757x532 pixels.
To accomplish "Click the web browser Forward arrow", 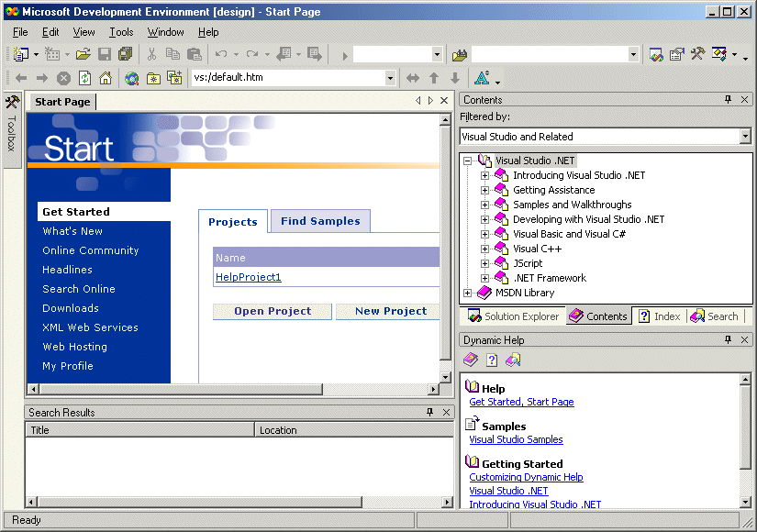I will pos(42,78).
